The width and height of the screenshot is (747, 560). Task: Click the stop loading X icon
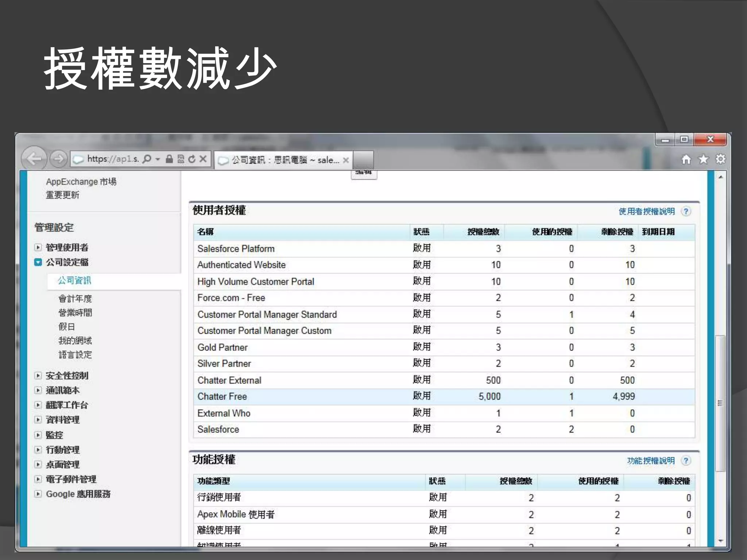pos(203,159)
